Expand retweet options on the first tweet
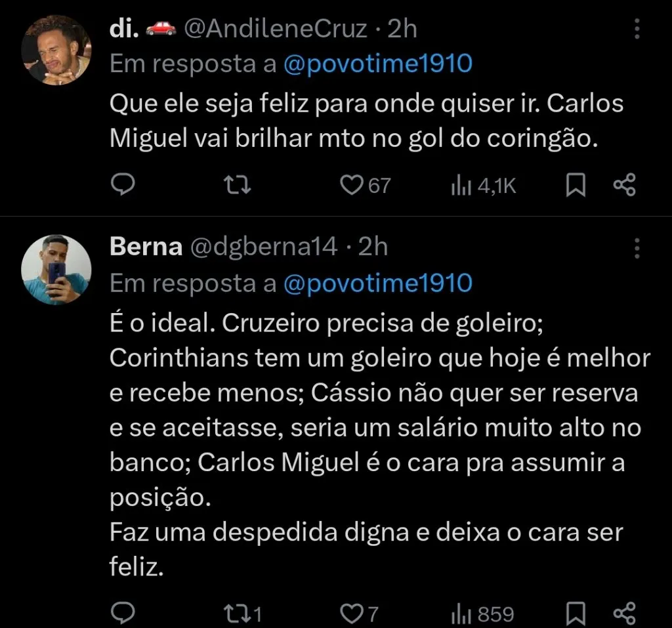 click(238, 185)
